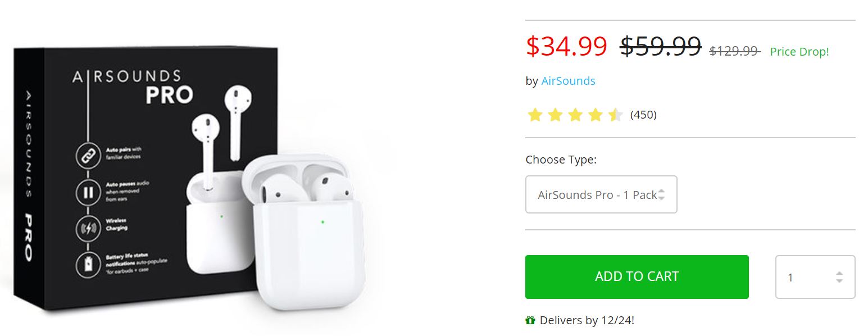Click the Delivers by 12/24! text
Viewport: 868px width, 336px height.
[x=587, y=321]
